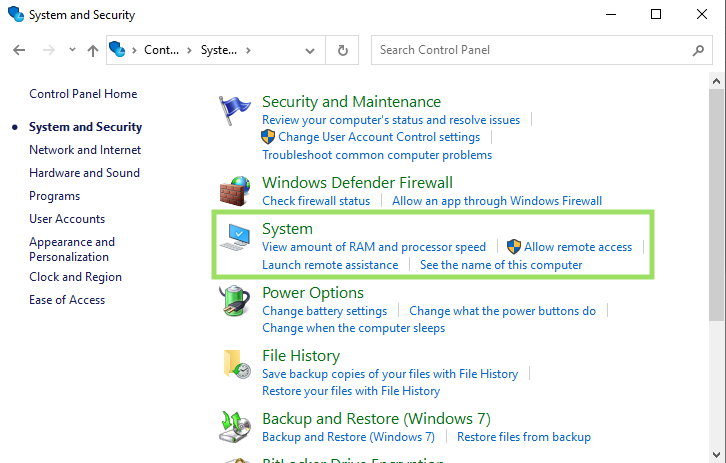Click the Security and Maintenance flag icon
The width and height of the screenshot is (726, 463).
pos(235,113)
